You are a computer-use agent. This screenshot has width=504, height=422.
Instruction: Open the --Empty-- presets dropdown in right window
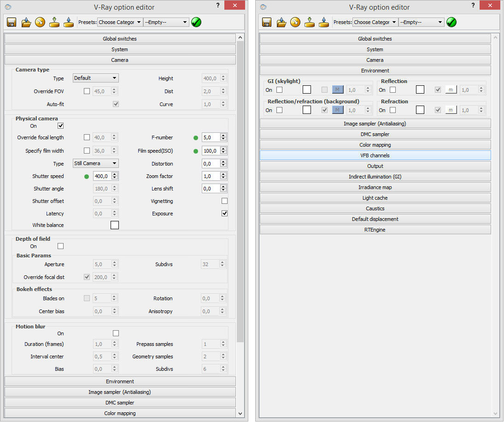pyautogui.click(x=421, y=22)
